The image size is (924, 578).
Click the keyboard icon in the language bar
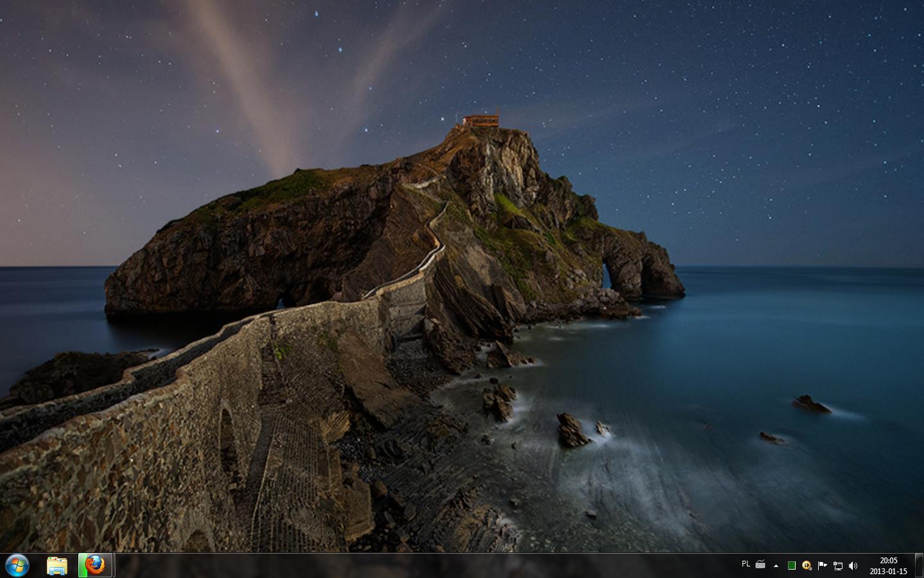(760, 565)
